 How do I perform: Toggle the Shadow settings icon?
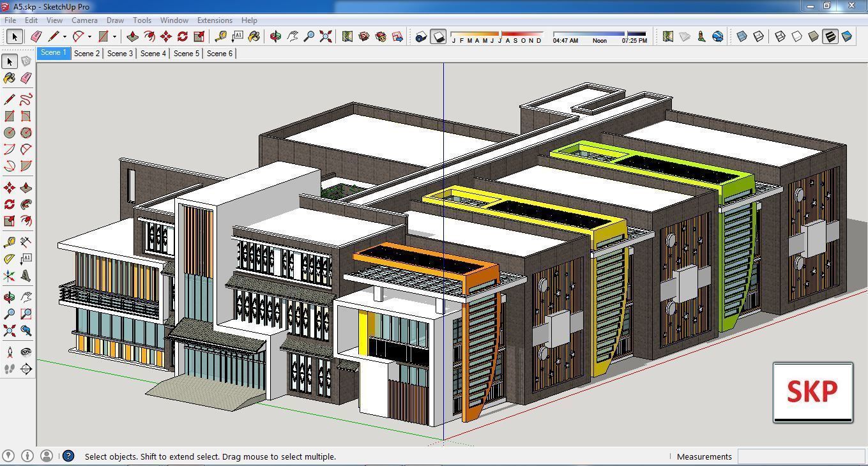tap(421, 36)
